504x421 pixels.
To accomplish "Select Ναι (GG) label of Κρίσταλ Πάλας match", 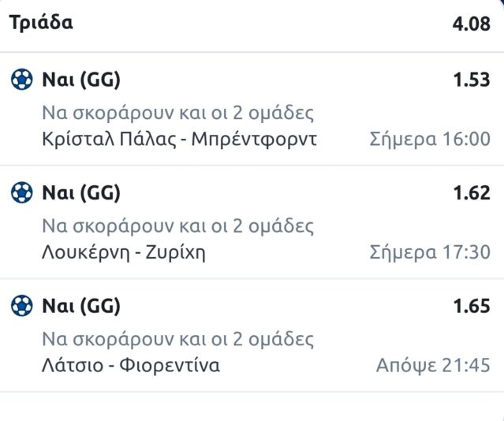I will (80, 79).
